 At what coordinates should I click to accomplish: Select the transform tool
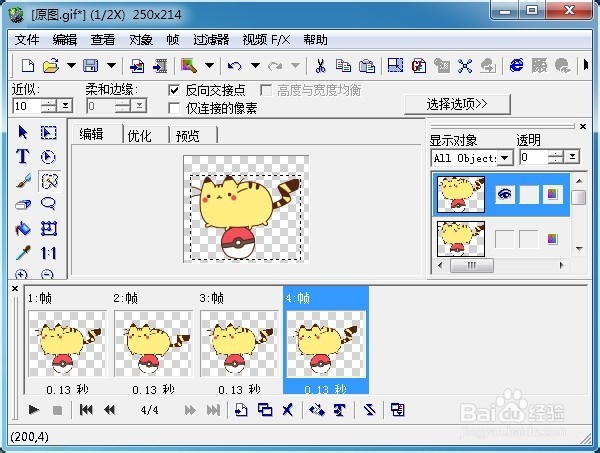tap(49, 229)
